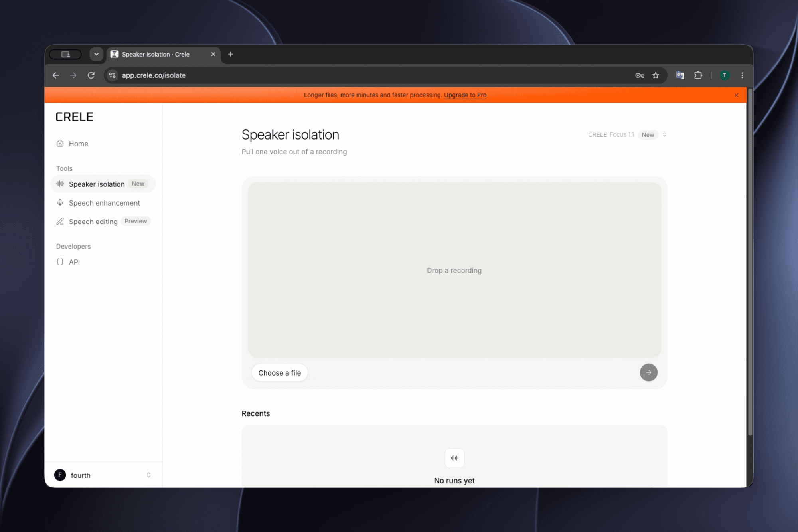This screenshot has height=532, width=798.
Task: Click the window controls pill icon
Action: (65, 54)
